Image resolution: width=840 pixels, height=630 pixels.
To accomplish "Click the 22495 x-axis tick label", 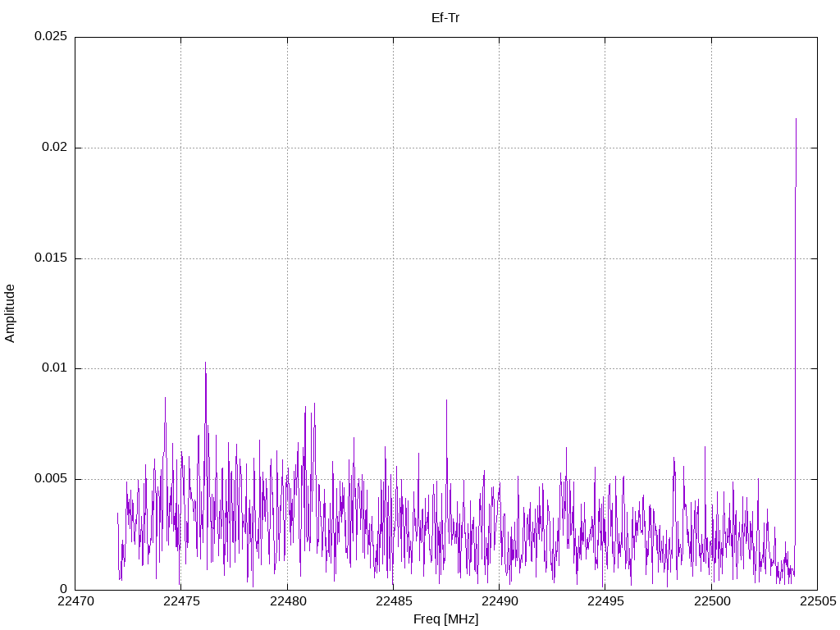I will tap(605, 602).
